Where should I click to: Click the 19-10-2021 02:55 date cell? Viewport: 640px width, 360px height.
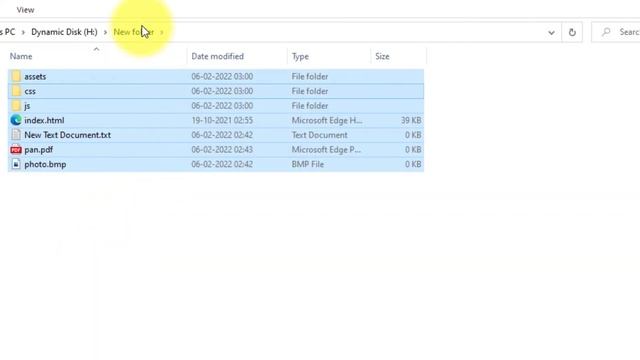point(222,120)
